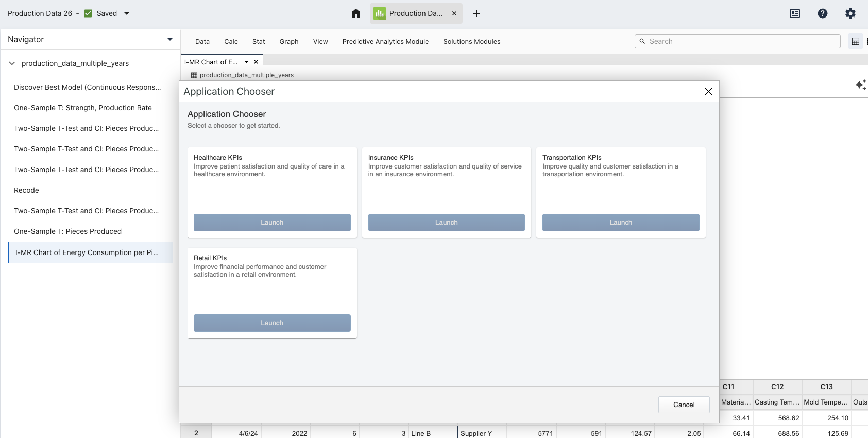Click the worksheet icon next to production_data_multiple_years
The width and height of the screenshot is (868, 438).
click(194, 75)
